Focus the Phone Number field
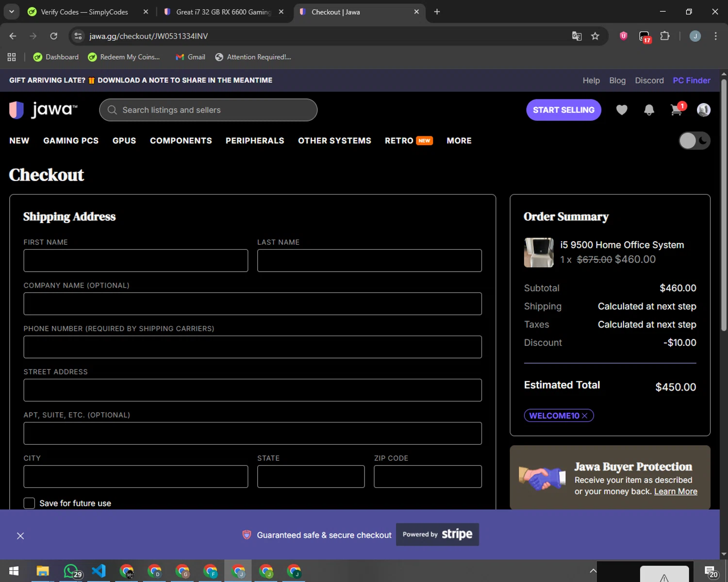The height and width of the screenshot is (582, 728). (252, 347)
